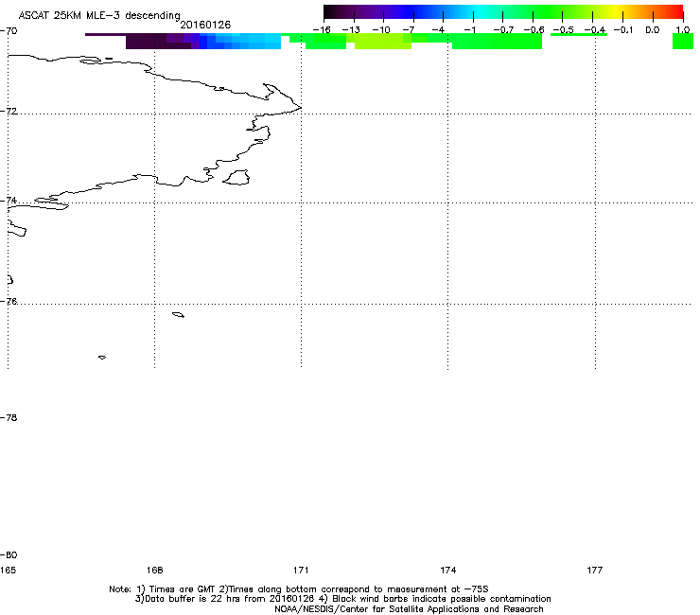This screenshot has height=615, width=700.
Task: Click the "-10" color scale label
Action: pyautogui.click(x=381, y=30)
